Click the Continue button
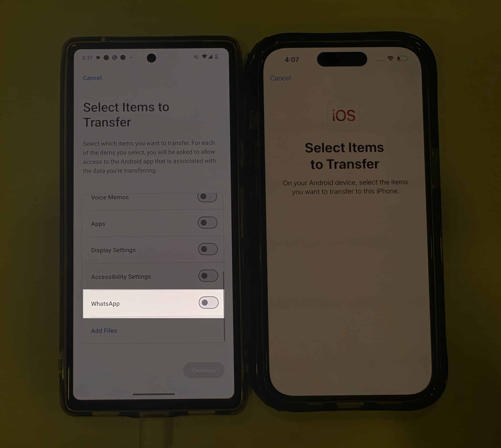Viewport: 501px width, 448px height. pos(203,370)
